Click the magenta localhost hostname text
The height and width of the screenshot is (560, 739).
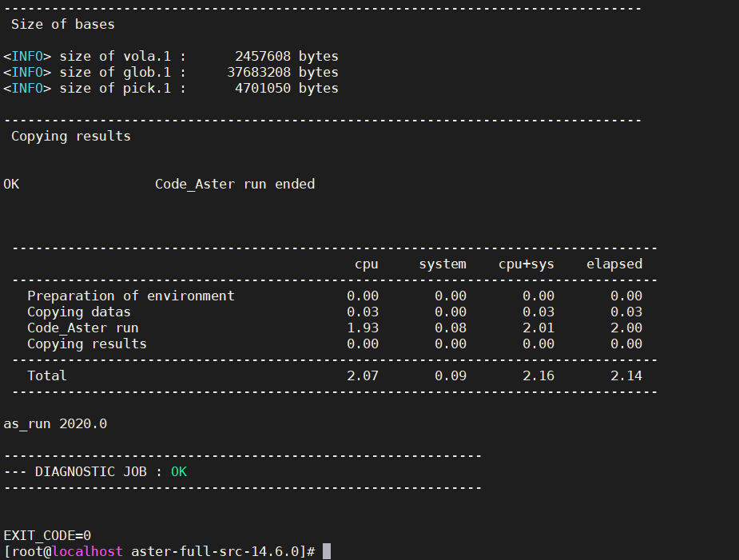pyautogui.click(x=87, y=551)
